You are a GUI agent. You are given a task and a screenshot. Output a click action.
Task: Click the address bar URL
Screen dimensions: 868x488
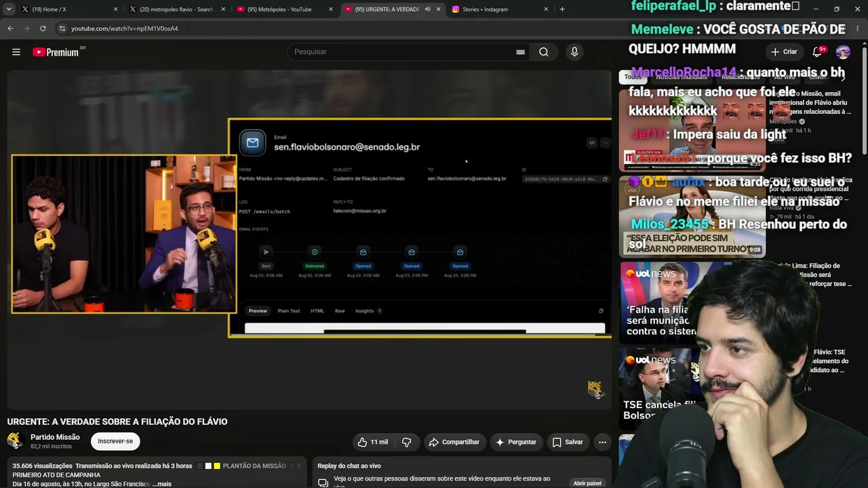point(125,28)
